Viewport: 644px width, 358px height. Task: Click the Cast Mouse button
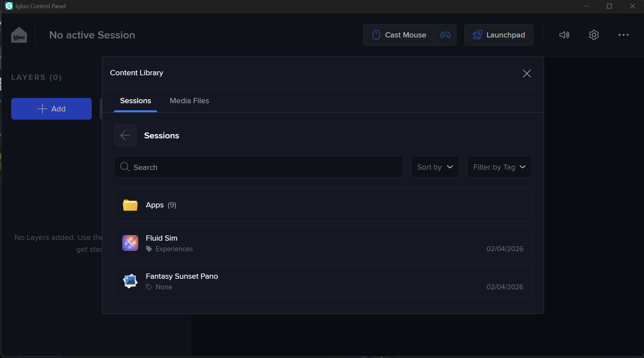coord(399,35)
